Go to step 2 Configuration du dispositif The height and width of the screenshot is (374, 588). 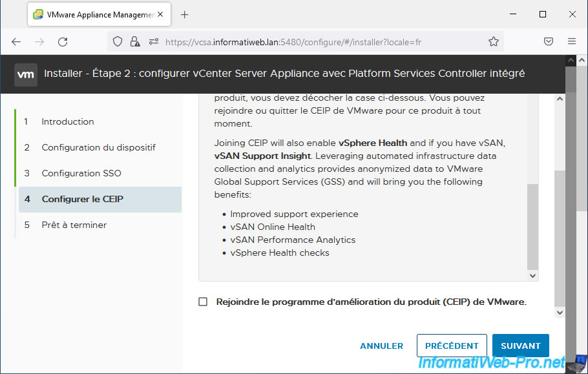98,148
